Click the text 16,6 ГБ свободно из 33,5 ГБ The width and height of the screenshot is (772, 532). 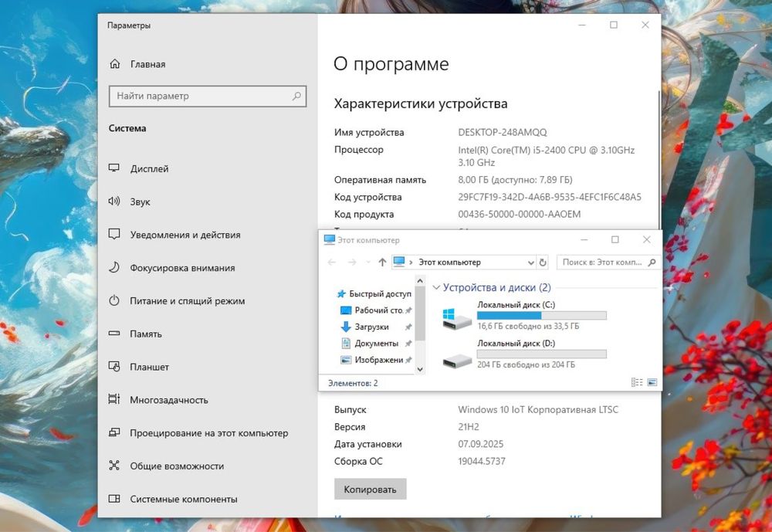(x=528, y=326)
